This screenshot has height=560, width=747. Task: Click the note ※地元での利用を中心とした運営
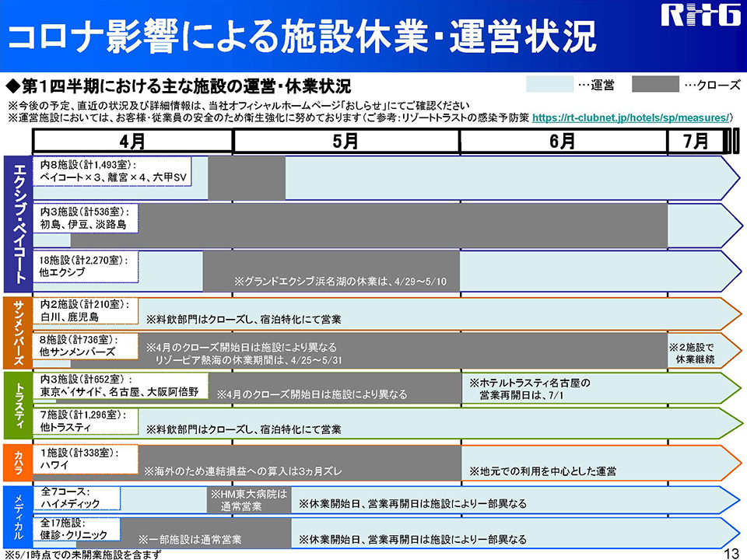(542, 471)
